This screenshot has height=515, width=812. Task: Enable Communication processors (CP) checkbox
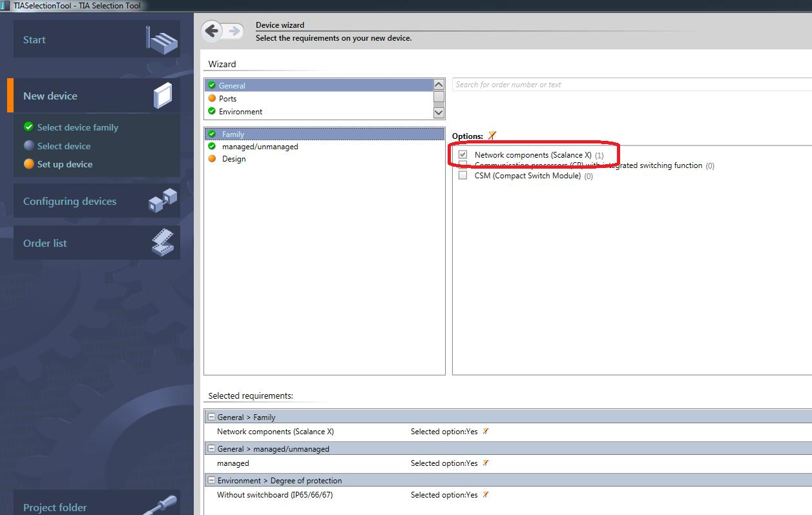pos(463,165)
